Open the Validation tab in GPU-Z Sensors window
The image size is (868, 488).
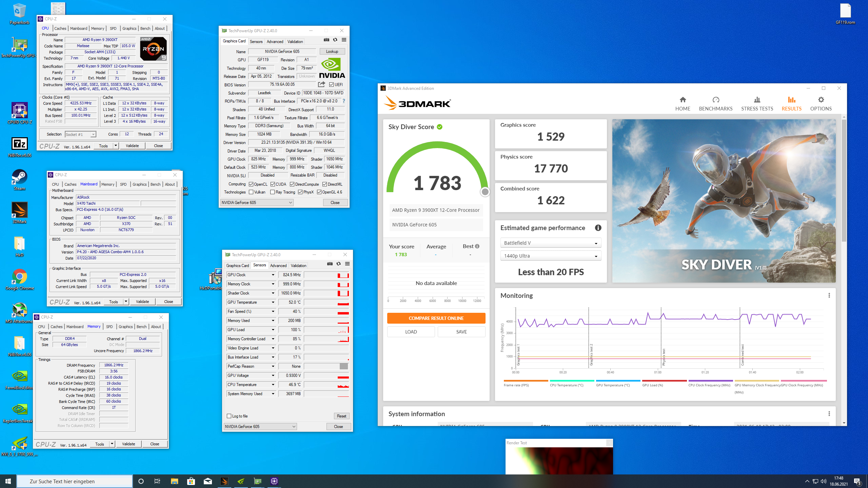coord(298,266)
